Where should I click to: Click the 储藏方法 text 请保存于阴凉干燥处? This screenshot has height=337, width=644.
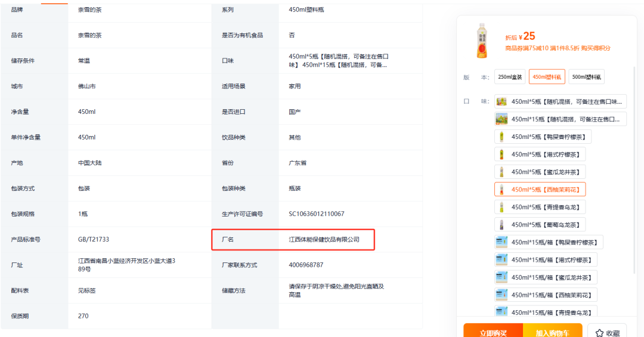pos(336,290)
